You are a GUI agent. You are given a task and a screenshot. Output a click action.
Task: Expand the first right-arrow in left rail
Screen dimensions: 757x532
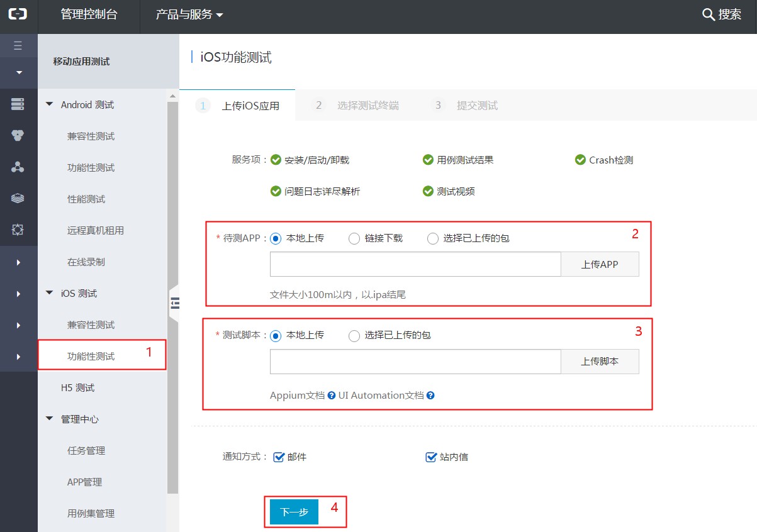click(18, 262)
